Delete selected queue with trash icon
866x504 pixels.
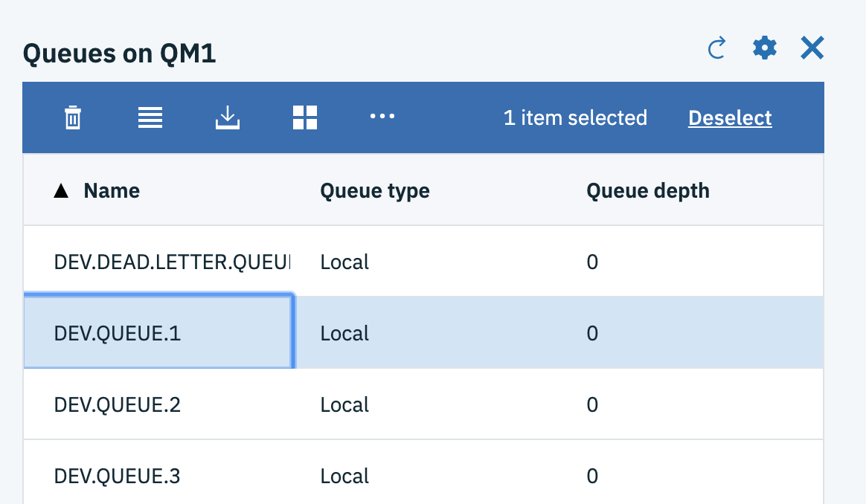(x=73, y=117)
